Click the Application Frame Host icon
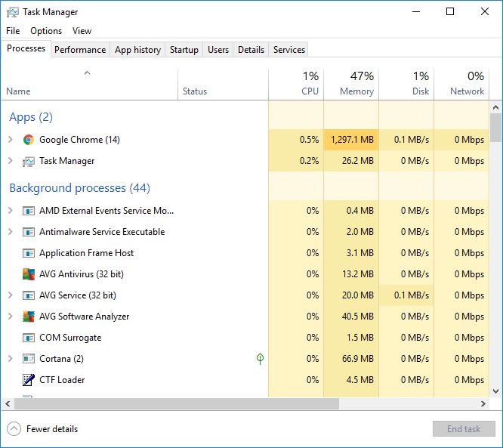Screen dimensions: 503x448 click(29, 253)
